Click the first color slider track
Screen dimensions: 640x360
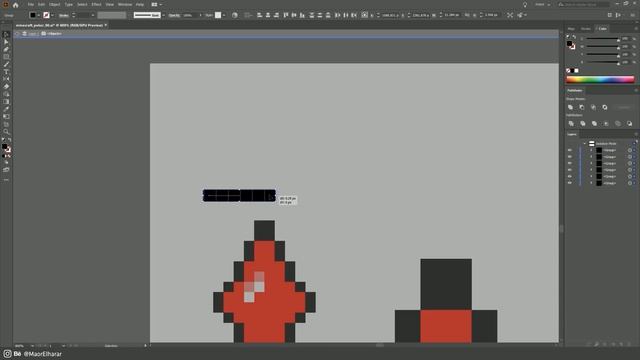coord(603,39)
